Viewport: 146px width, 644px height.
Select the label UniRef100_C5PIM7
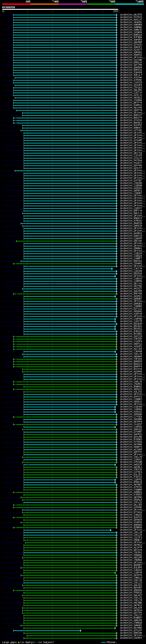[x=131, y=339]
